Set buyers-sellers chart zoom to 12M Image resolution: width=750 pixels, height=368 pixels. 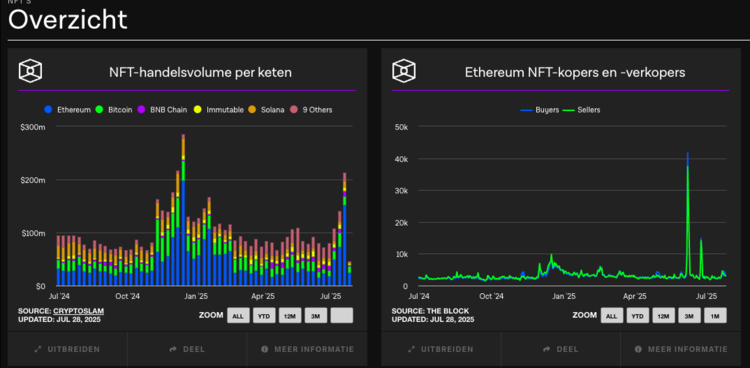pos(663,315)
